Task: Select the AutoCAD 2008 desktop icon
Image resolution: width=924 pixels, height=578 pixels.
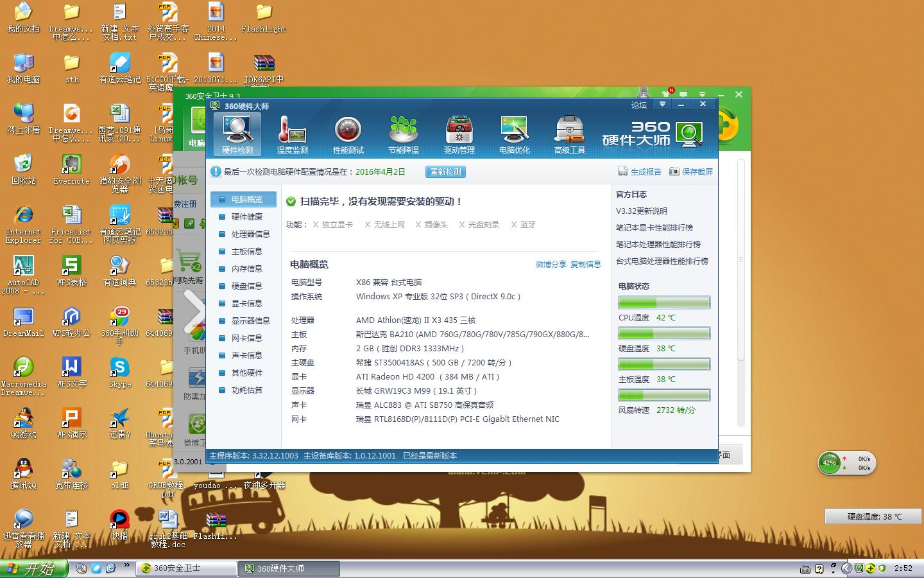Action: [24, 275]
